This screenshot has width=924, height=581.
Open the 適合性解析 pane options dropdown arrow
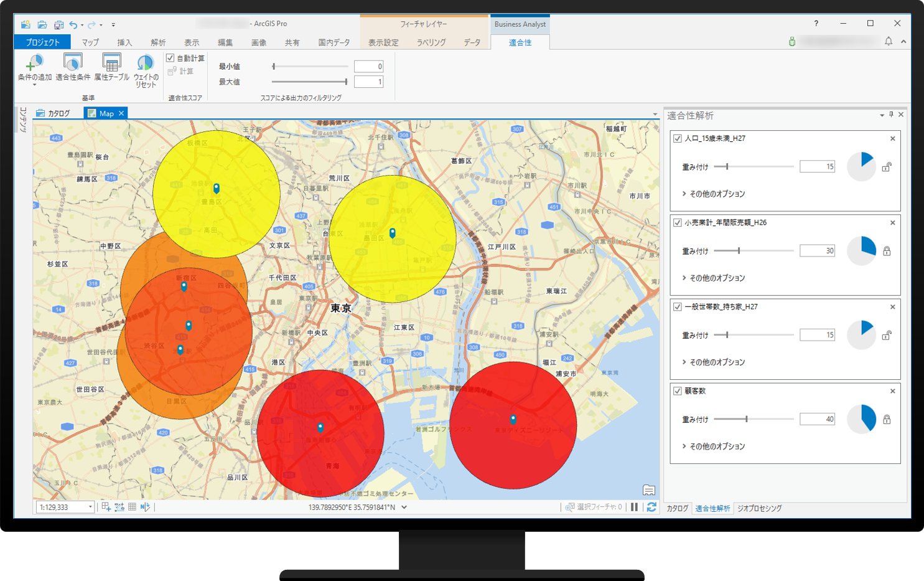tap(882, 115)
